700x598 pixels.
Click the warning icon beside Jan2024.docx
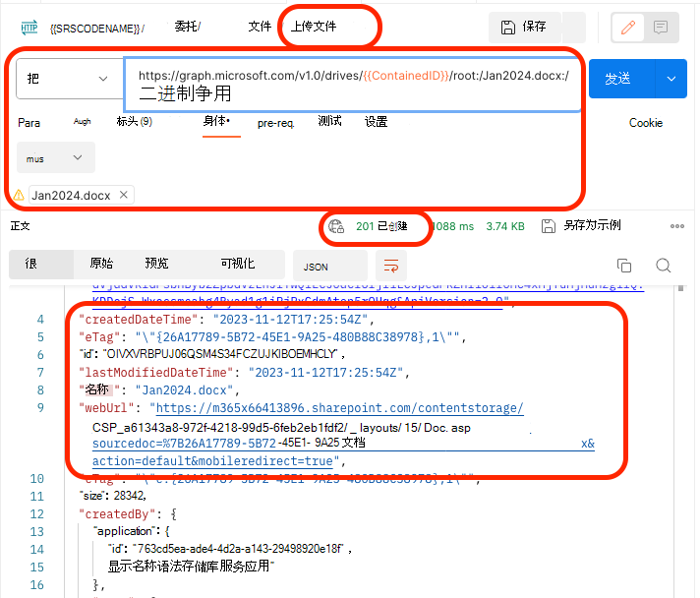tap(19, 195)
